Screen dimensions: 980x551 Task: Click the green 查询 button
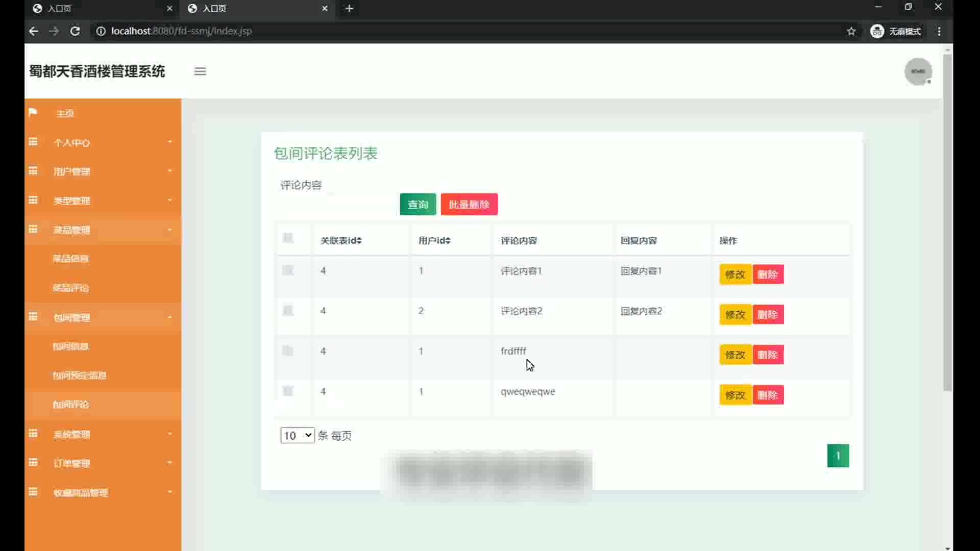418,205
